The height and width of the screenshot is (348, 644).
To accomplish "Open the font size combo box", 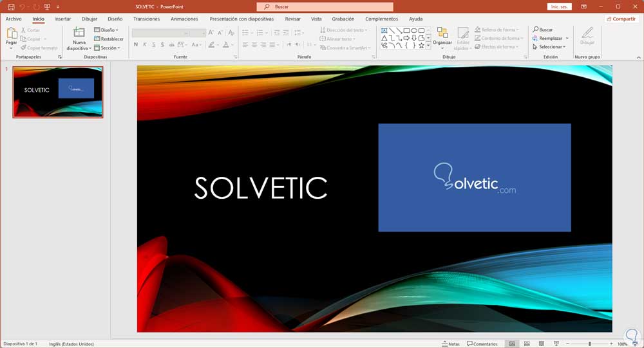I will [198, 33].
